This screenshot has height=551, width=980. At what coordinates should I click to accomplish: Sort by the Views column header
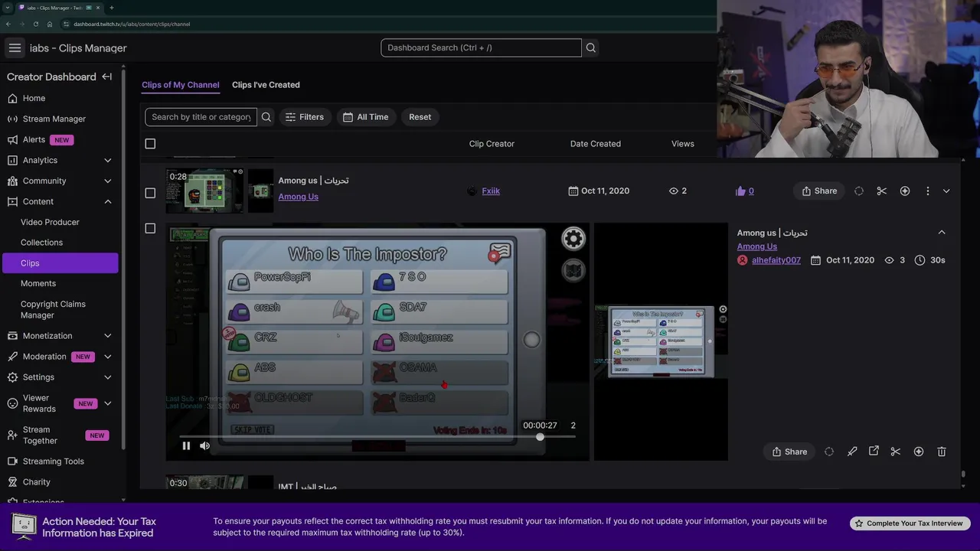pyautogui.click(x=682, y=144)
